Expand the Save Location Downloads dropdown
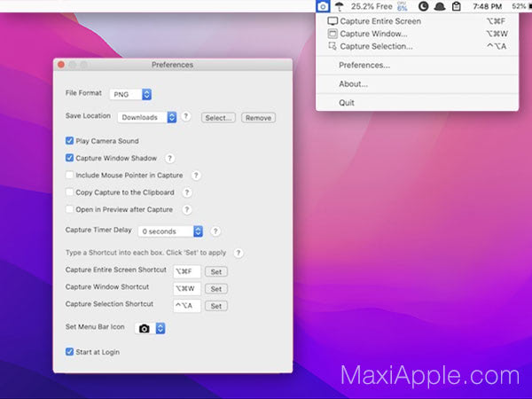 tap(147, 117)
